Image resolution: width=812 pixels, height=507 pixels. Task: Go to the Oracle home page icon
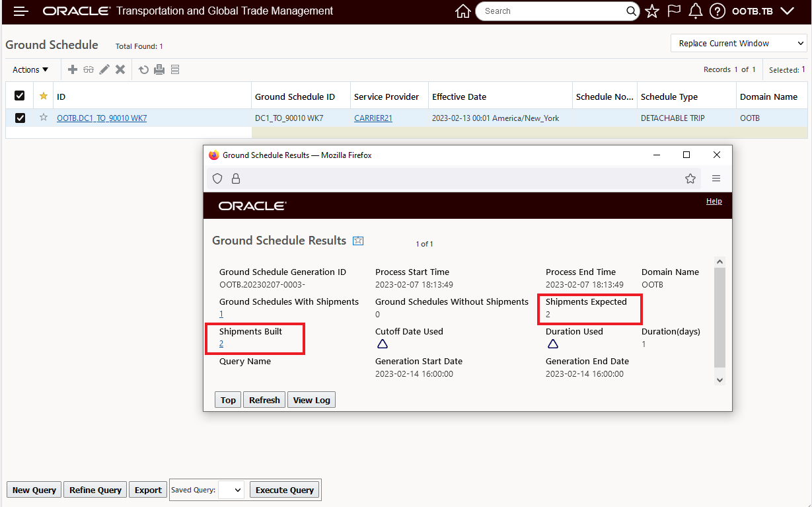click(463, 11)
